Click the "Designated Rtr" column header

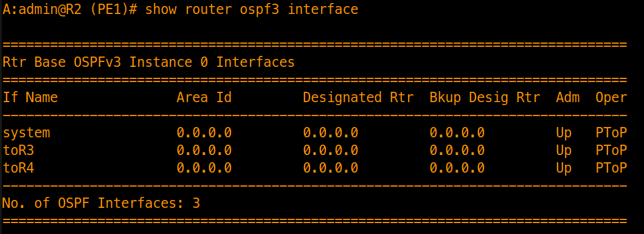point(359,98)
